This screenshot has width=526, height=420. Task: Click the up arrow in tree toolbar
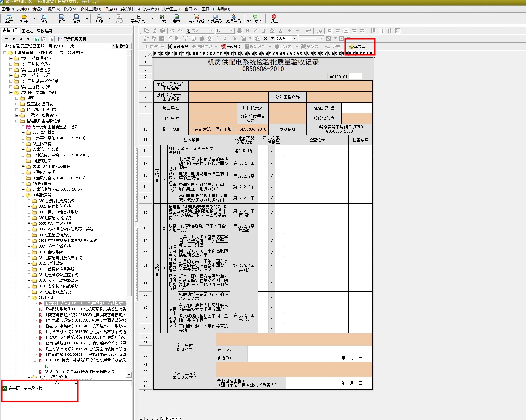point(14,39)
